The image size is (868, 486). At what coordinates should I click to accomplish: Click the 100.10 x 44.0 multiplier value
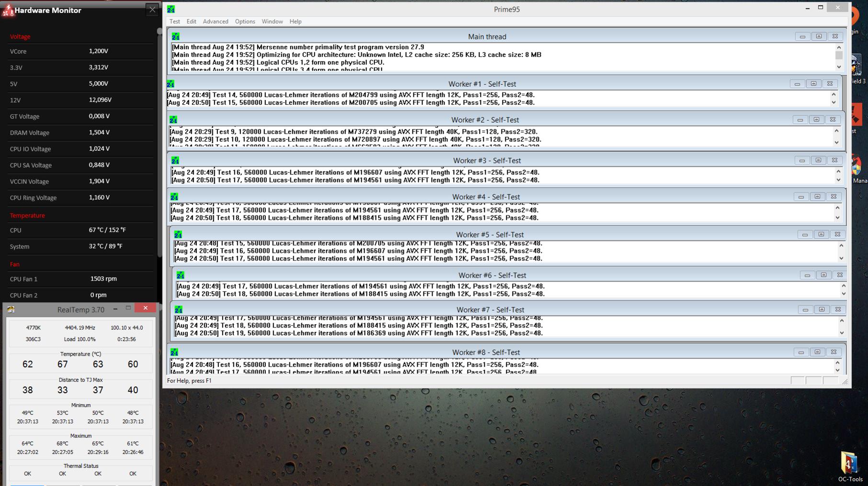[126, 328]
